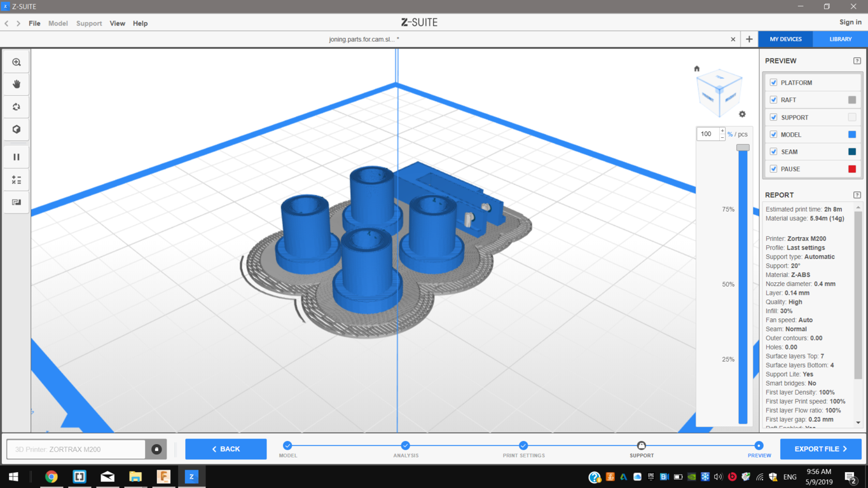
Task: Open Mail from the taskbar
Action: (107, 477)
